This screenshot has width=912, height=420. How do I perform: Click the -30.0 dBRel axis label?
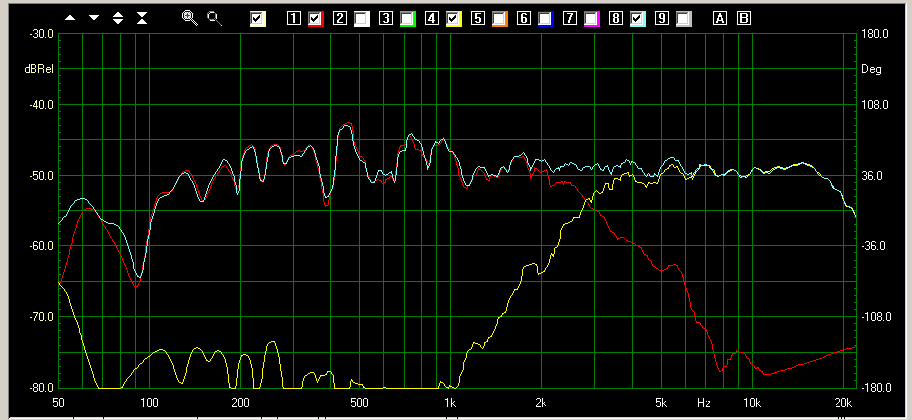point(40,34)
